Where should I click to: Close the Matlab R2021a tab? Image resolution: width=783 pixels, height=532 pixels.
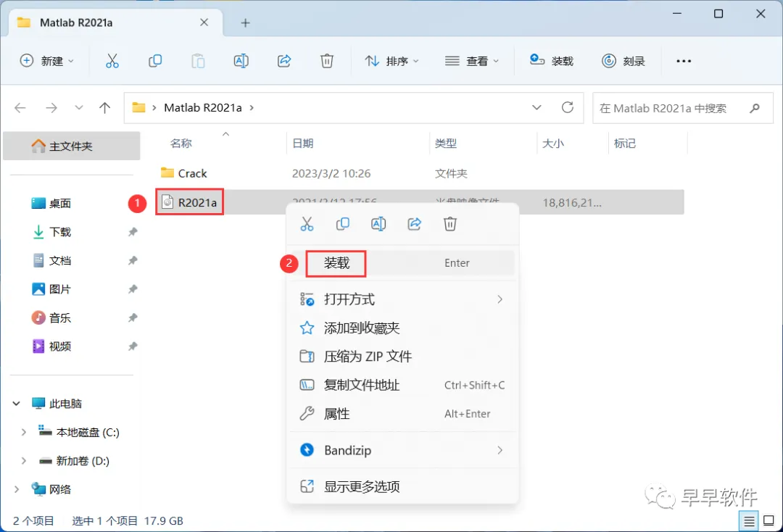tap(204, 22)
